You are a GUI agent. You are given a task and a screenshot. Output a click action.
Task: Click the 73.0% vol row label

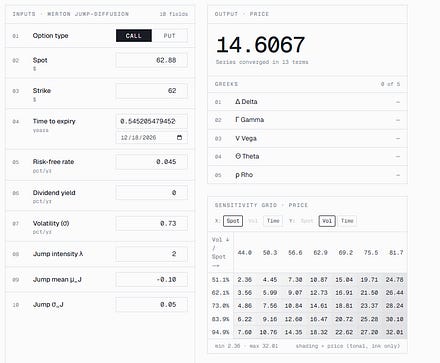220,306
